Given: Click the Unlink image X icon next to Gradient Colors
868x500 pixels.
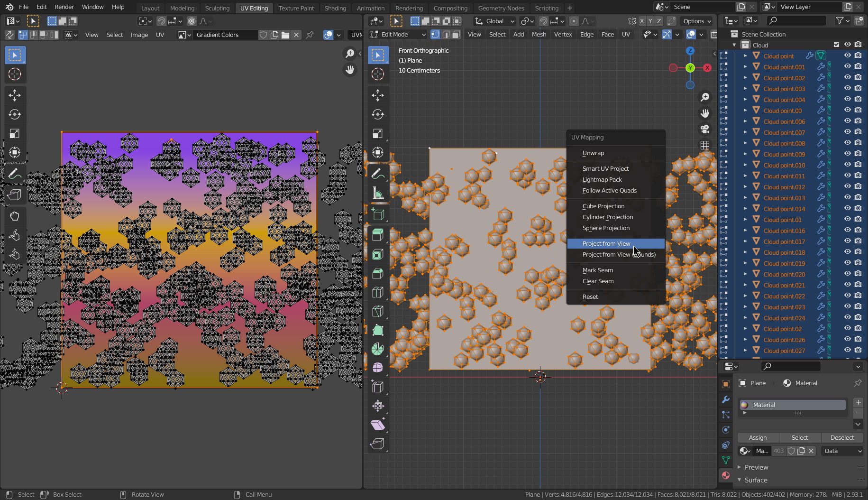Looking at the screenshot, I should (x=296, y=35).
